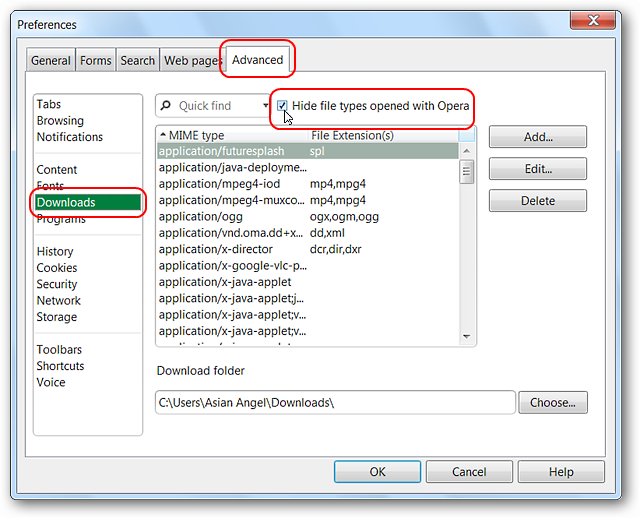This screenshot has height=518, width=640.
Task: Select the application/mpeg4-iod row
Action: pyautogui.click(x=308, y=184)
